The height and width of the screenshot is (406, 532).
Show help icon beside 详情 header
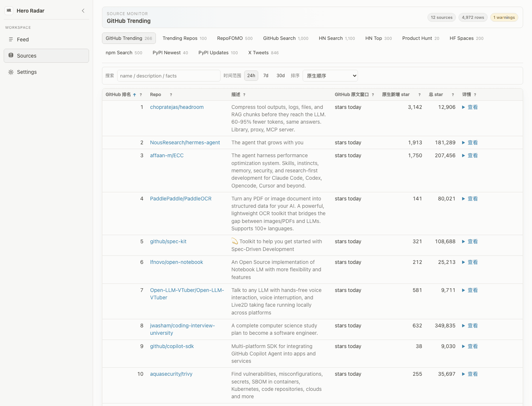[475, 95]
